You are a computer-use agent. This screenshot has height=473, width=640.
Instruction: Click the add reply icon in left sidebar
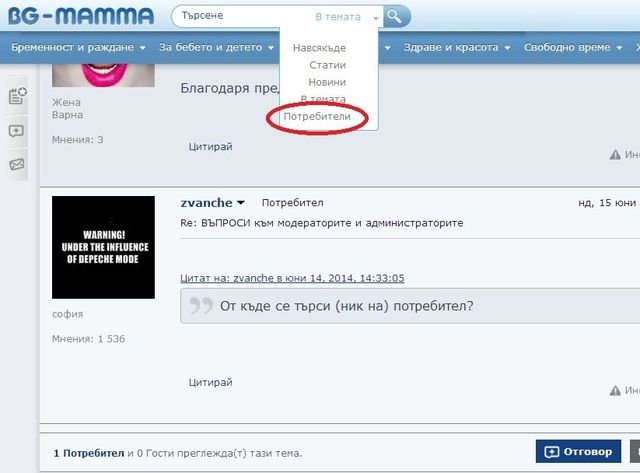point(17,131)
